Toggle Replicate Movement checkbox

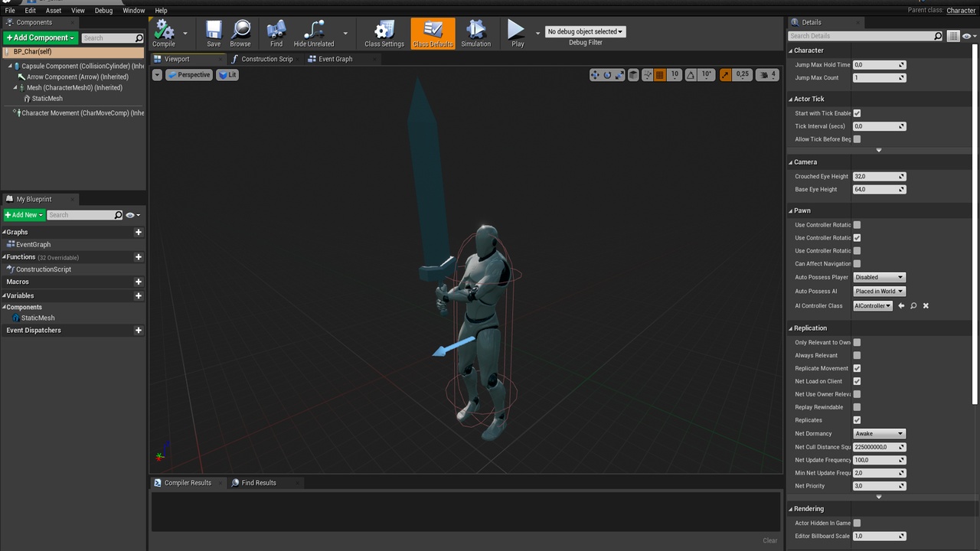[x=857, y=368]
